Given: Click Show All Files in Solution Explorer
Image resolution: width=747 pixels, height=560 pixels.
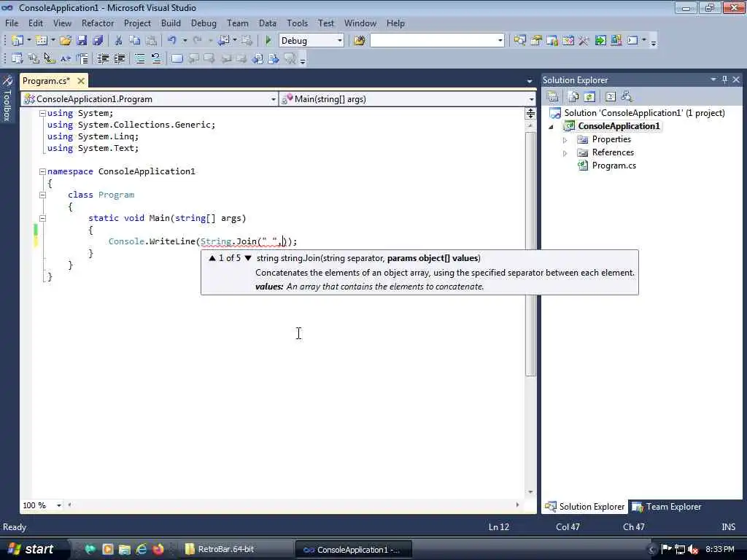Looking at the screenshot, I should [573, 97].
